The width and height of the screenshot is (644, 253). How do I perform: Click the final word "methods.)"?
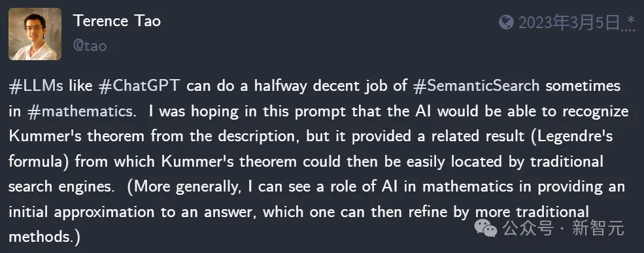pyautogui.click(x=44, y=237)
